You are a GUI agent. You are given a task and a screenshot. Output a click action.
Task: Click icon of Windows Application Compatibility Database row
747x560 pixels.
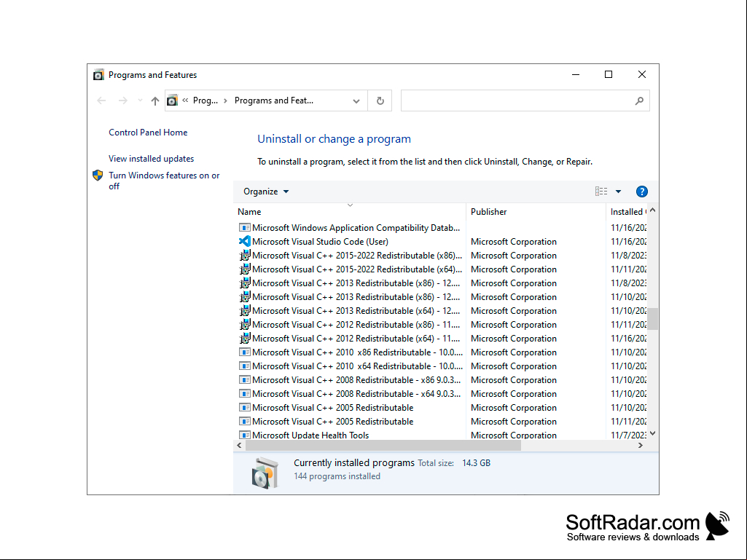(244, 228)
